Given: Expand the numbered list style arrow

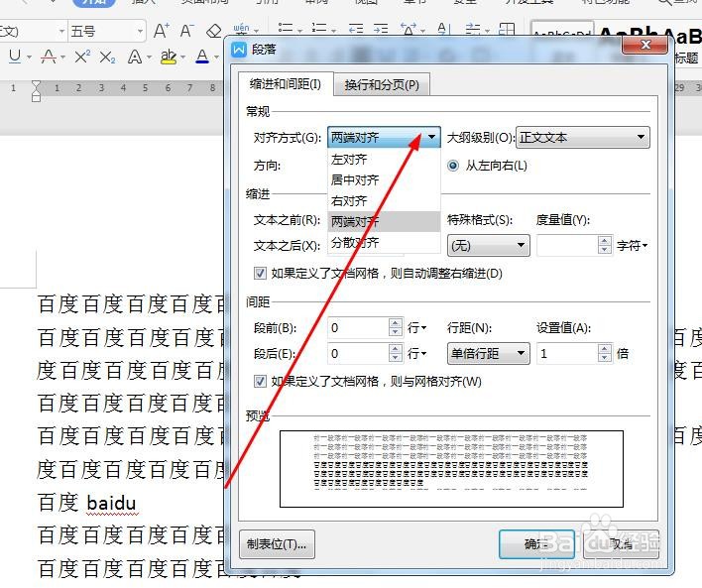Looking at the screenshot, I should point(333,31).
